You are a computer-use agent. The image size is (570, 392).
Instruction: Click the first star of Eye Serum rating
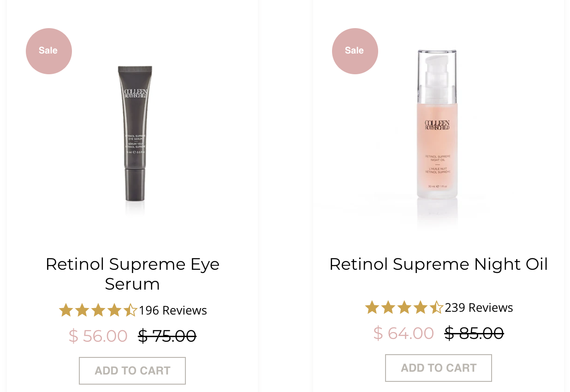tap(66, 310)
